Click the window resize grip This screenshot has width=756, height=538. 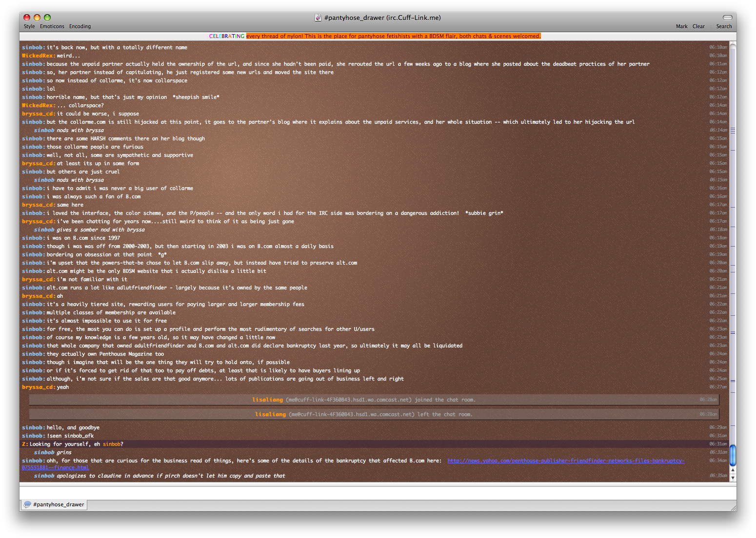733,507
